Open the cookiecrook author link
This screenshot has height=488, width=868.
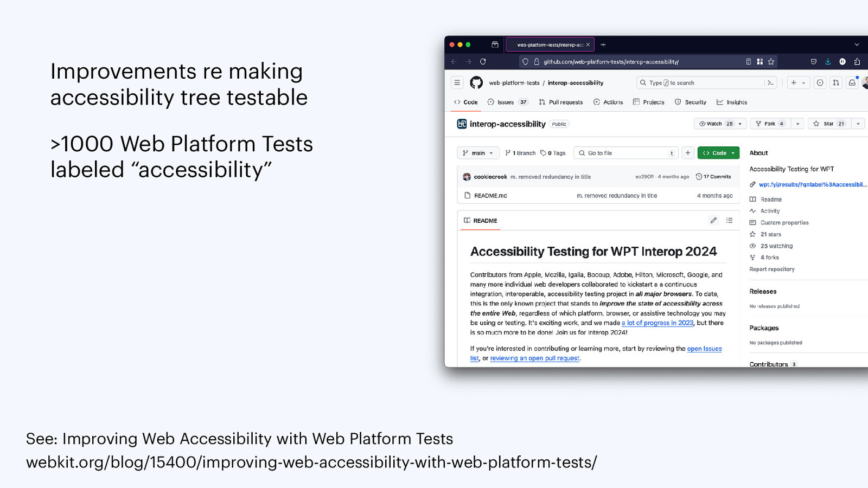[x=490, y=177]
